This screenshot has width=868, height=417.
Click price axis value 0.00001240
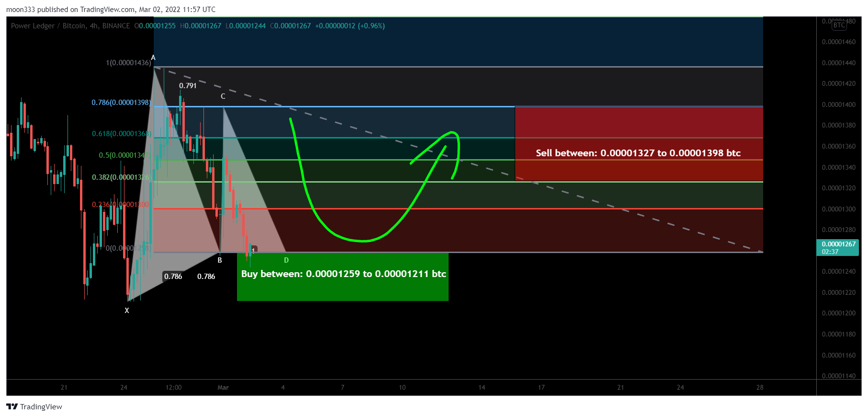839,272
